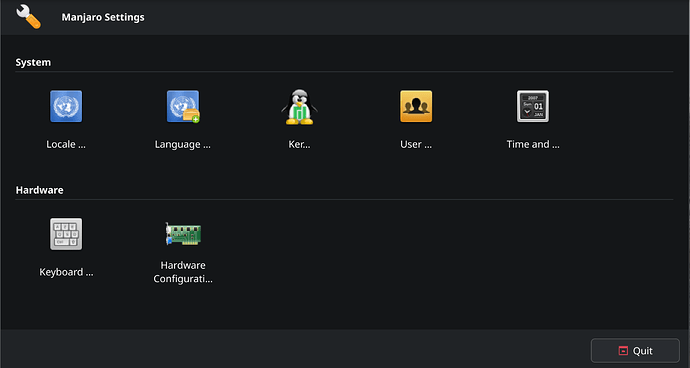690x368 pixels.
Task: Click the 'Language ...' label
Action: coord(183,144)
